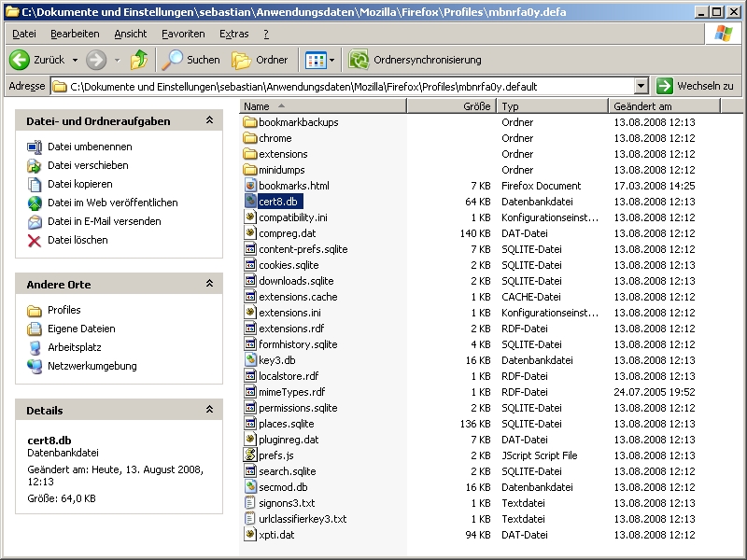
Task: Sort by the Geändert am column header
Action: [x=665, y=106]
